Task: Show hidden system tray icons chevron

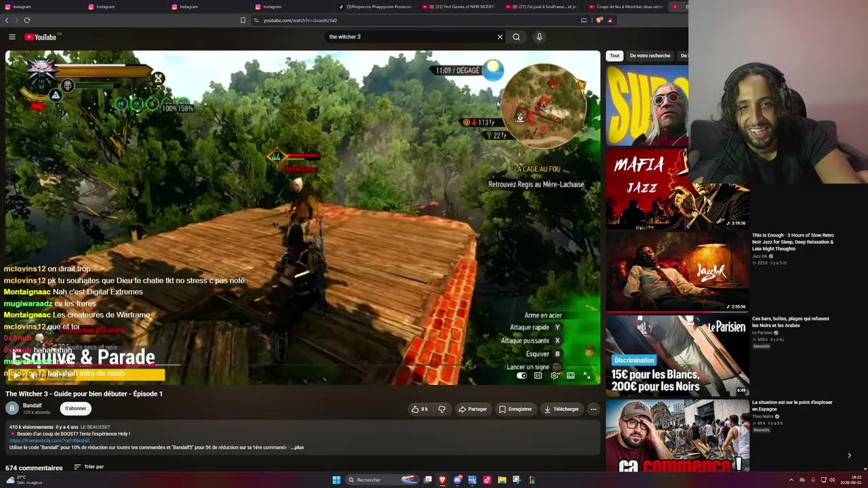Action: click(791, 480)
